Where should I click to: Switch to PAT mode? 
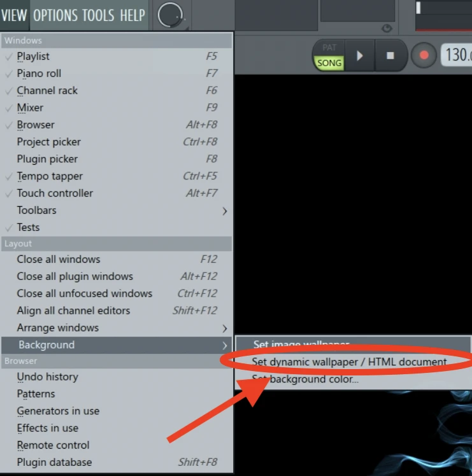tap(329, 48)
